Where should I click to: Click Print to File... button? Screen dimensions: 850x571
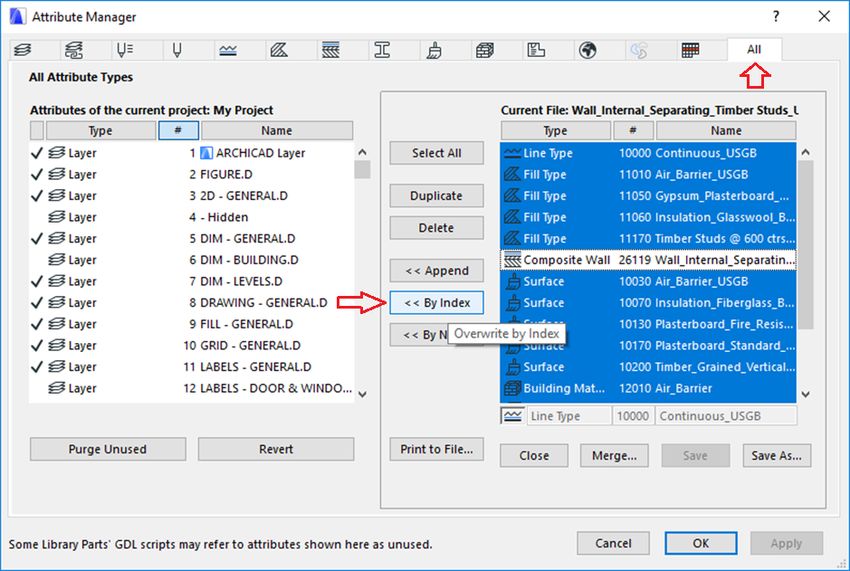[x=436, y=449]
